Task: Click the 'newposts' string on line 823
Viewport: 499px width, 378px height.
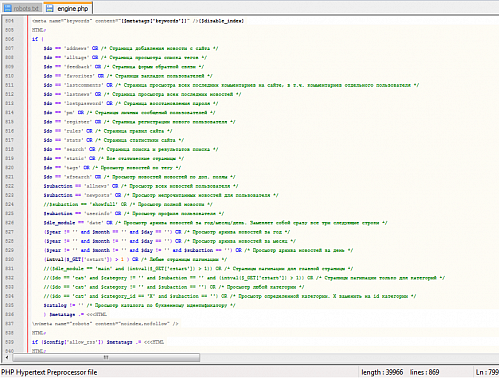Action: click(98, 195)
